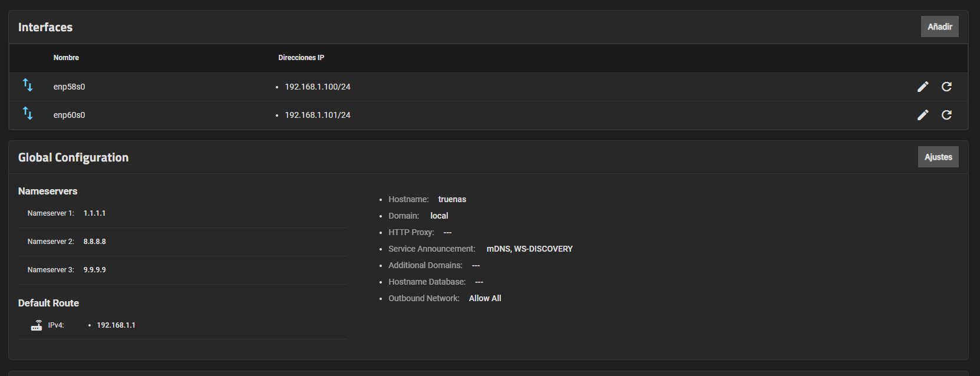Viewport: 980px width, 376px height.
Task: Click the IP address 192.168.1.101/24
Action: point(318,115)
